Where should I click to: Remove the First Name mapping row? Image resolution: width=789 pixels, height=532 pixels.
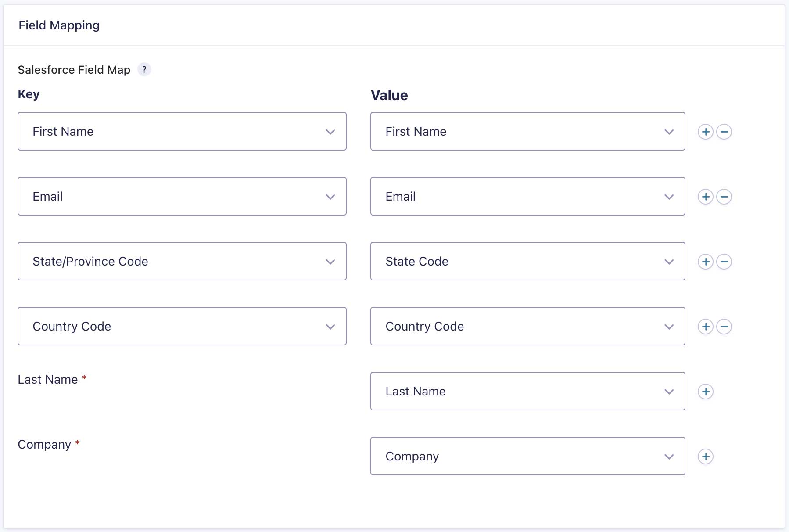coord(724,132)
